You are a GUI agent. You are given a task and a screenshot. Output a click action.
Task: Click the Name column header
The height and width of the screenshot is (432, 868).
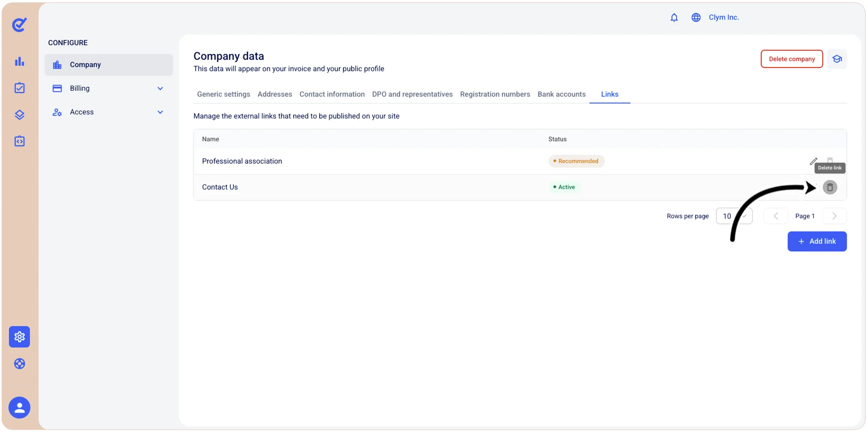click(211, 139)
